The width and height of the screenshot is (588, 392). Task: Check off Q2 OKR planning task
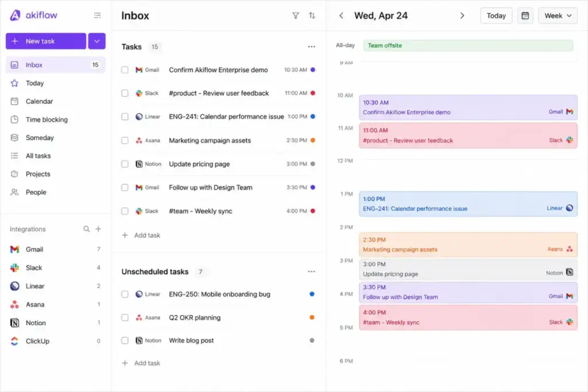pyautogui.click(x=125, y=318)
